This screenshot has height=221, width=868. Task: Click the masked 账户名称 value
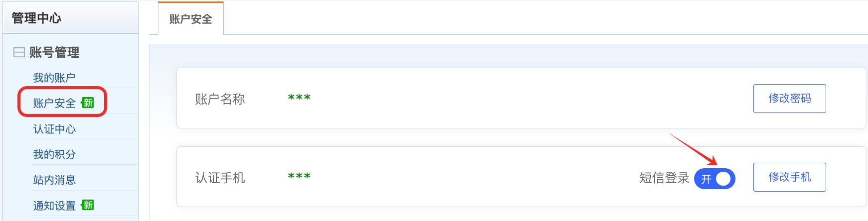299,98
